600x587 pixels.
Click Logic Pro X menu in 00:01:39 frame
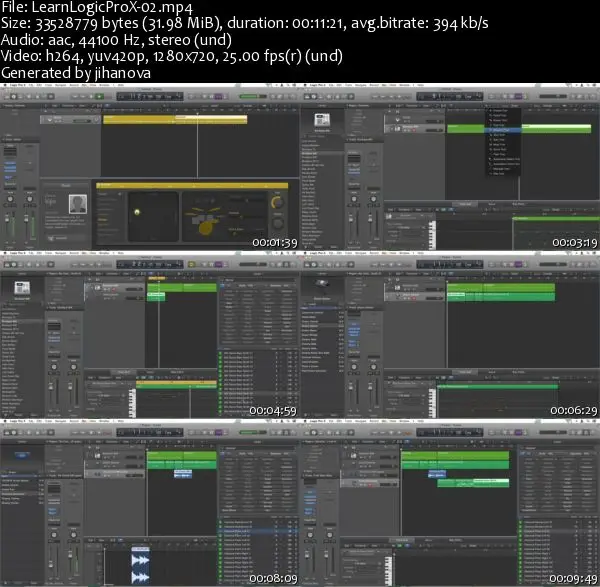pyautogui.click(x=16, y=85)
